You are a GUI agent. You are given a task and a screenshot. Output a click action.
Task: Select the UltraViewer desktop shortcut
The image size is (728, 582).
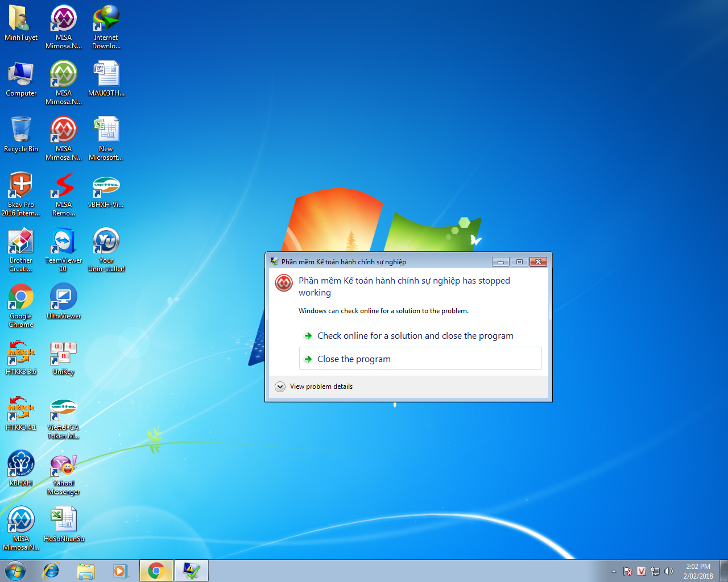click(64, 301)
